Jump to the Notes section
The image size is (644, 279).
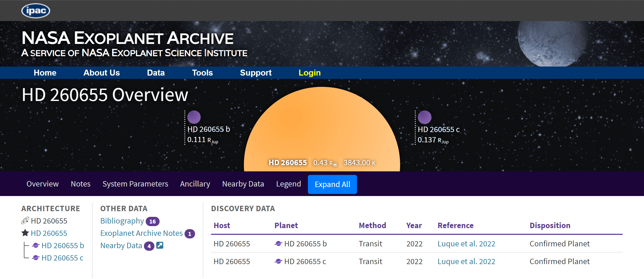[81, 184]
